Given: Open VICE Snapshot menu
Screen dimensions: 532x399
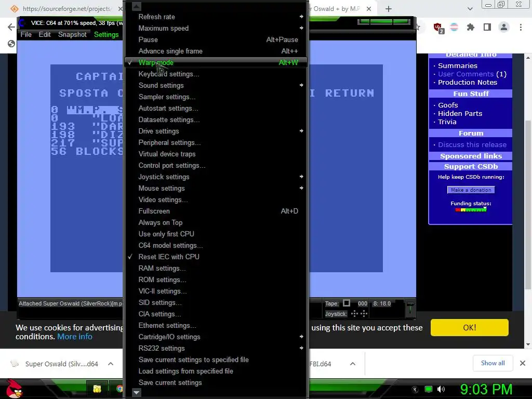Looking at the screenshot, I should pos(72,35).
